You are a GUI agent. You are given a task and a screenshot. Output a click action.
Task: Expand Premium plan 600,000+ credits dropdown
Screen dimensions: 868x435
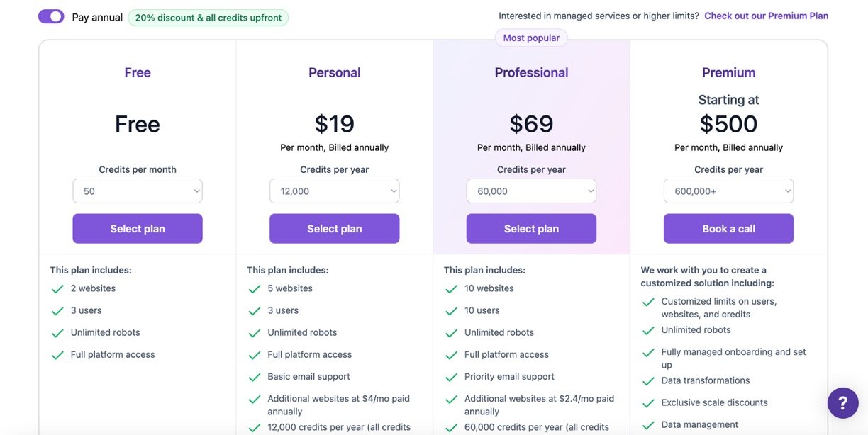728,191
